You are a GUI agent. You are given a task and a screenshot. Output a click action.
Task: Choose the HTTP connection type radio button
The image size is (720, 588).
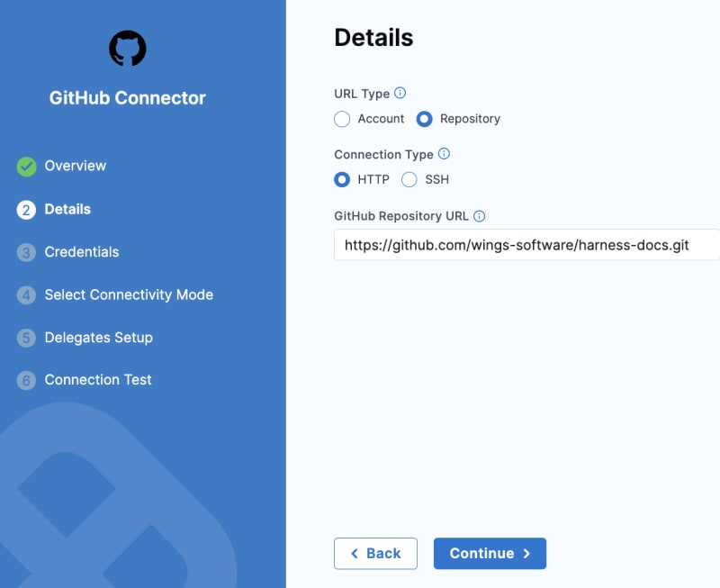(342, 179)
